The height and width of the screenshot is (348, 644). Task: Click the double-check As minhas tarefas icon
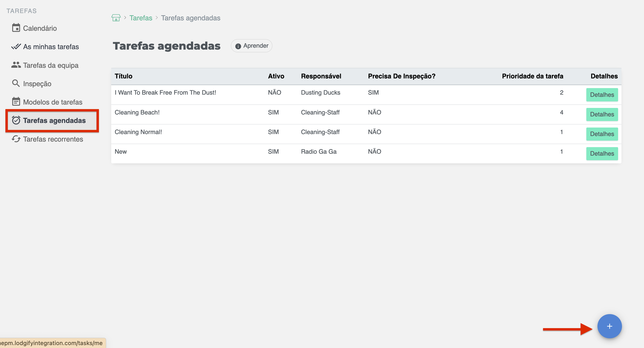click(16, 47)
